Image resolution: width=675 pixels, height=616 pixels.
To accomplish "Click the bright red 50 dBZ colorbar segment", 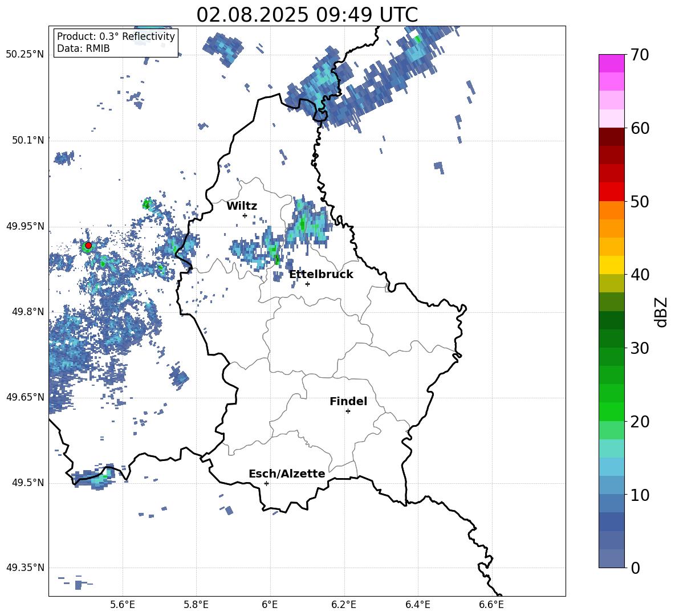I will pos(611,192).
